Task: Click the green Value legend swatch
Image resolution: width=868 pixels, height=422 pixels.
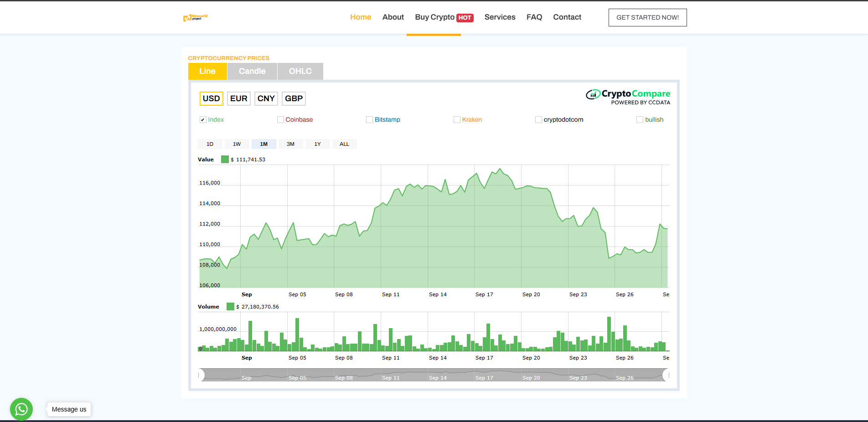Action: pos(225,160)
